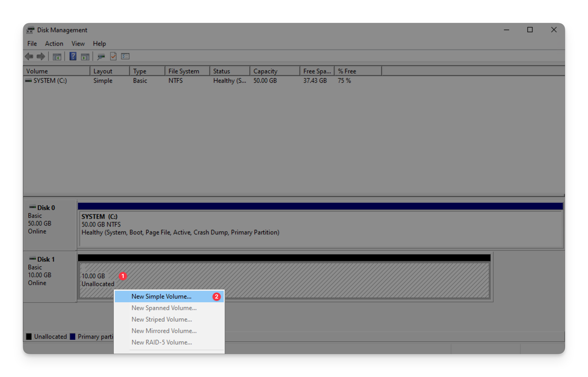Show the action pane using its toolbar icon
The width and height of the screenshot is (588, 377).
coord(85,56)
